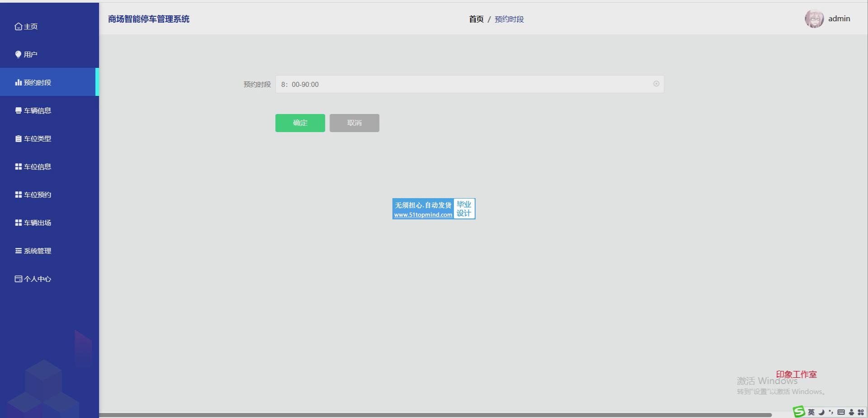Viewport: 868px width, 418px height.
Task: Click the home icon in sidebar
Action: [x=18, y=27]
